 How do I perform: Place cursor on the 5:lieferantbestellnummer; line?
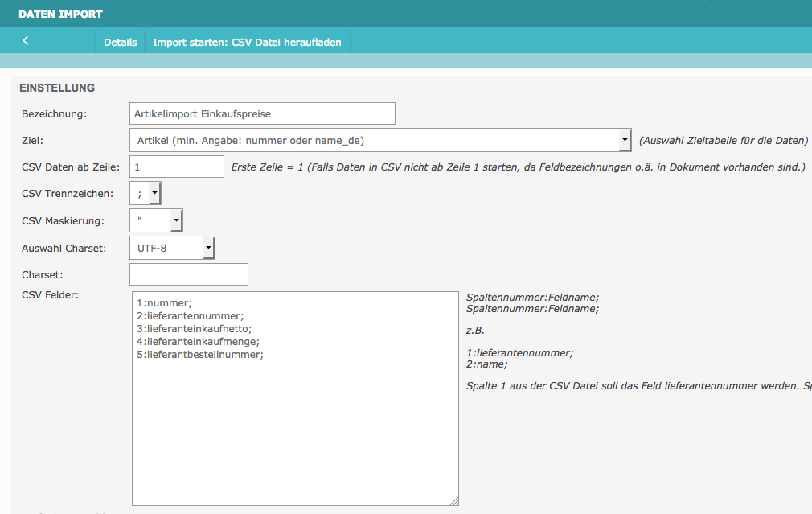(x=200, y=355)
